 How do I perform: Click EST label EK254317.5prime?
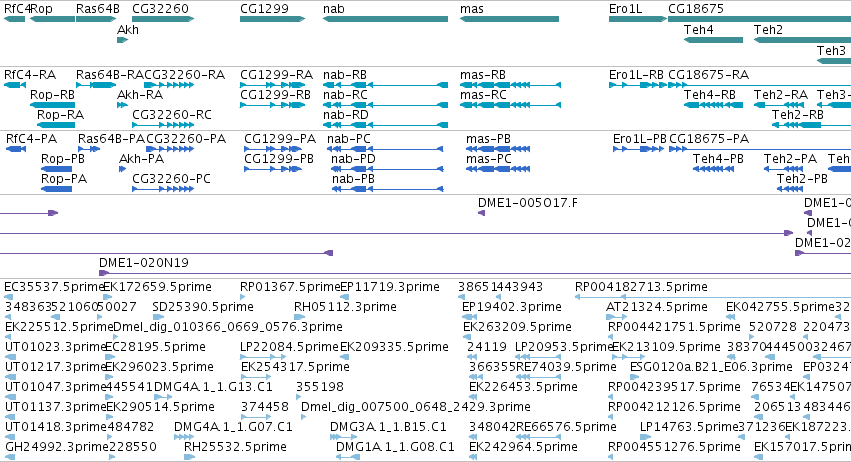295,367
